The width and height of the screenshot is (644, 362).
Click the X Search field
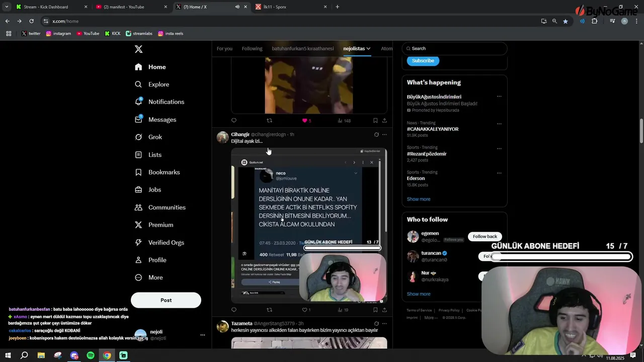(x=455, y=49)
